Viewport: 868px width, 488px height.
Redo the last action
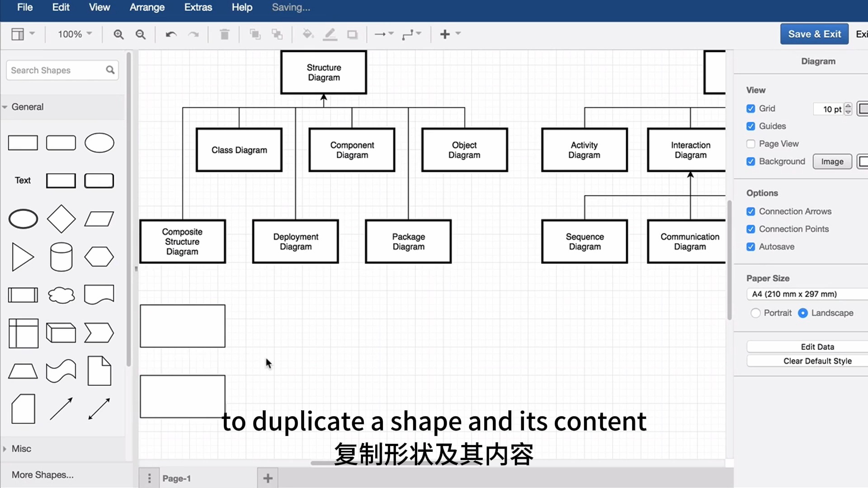[193, 34]
